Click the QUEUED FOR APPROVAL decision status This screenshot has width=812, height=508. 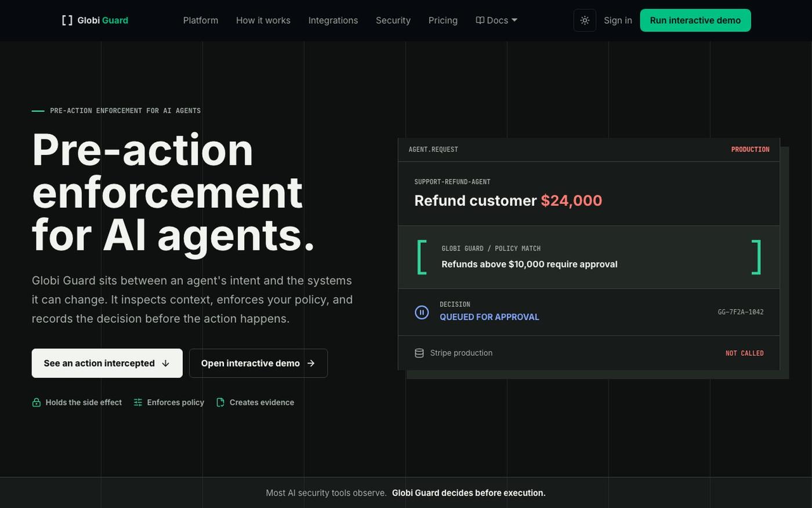pyautogui.click(x=490, y=317)
